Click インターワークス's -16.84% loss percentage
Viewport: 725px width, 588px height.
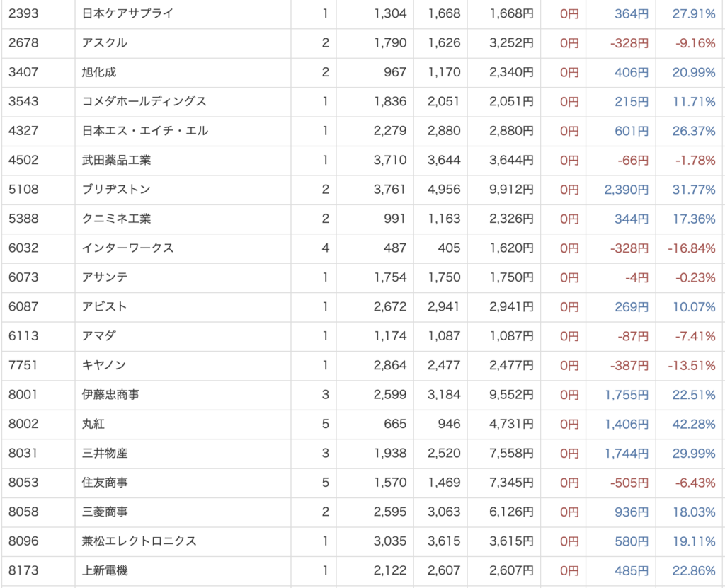[x=691, y=248]
